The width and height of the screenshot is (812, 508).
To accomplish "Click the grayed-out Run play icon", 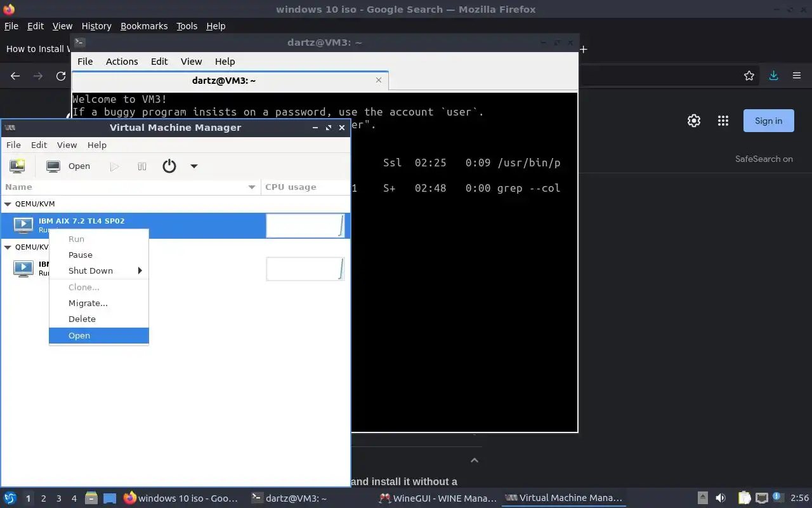I will pos(114,166).
